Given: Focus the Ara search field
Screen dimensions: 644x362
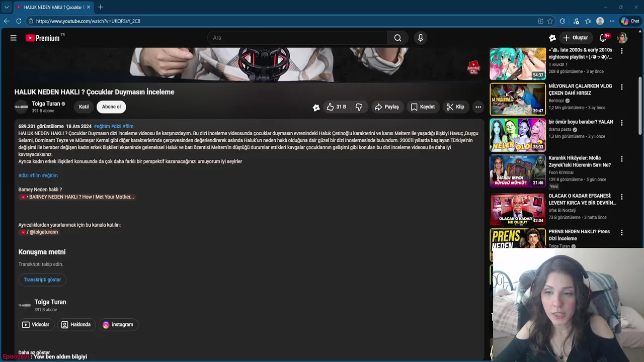Looking at the screenshot, I should click(x=297, y=38).
